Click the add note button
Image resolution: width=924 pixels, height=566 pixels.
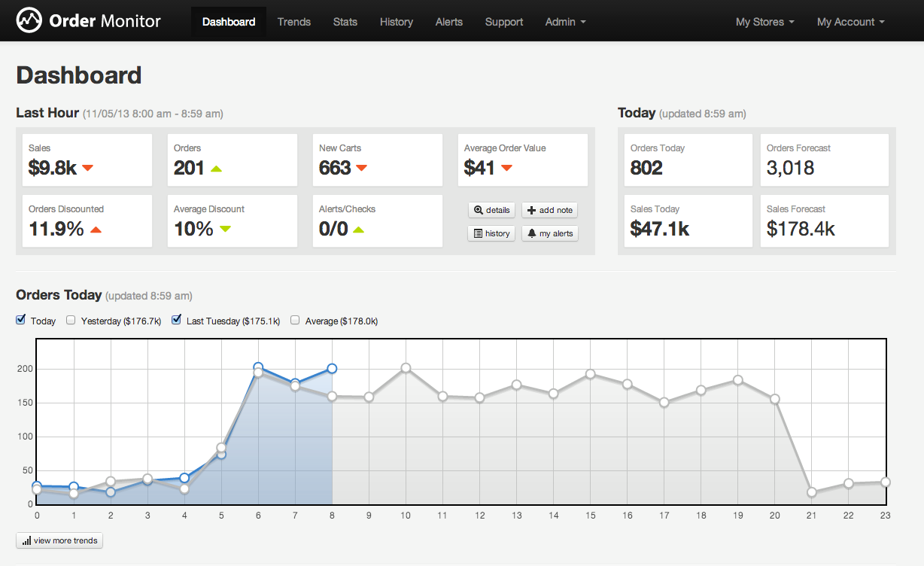click(x=550, y=210)
